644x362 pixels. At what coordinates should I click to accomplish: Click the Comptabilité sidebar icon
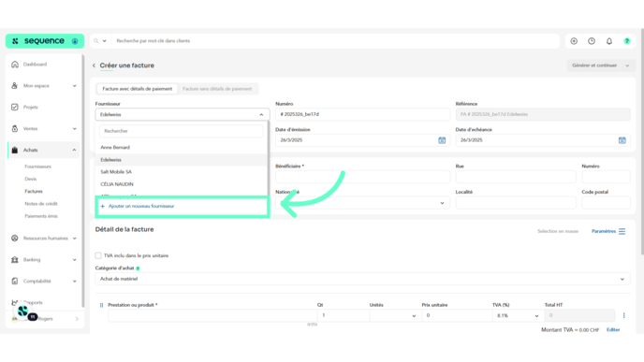(15, 282)
